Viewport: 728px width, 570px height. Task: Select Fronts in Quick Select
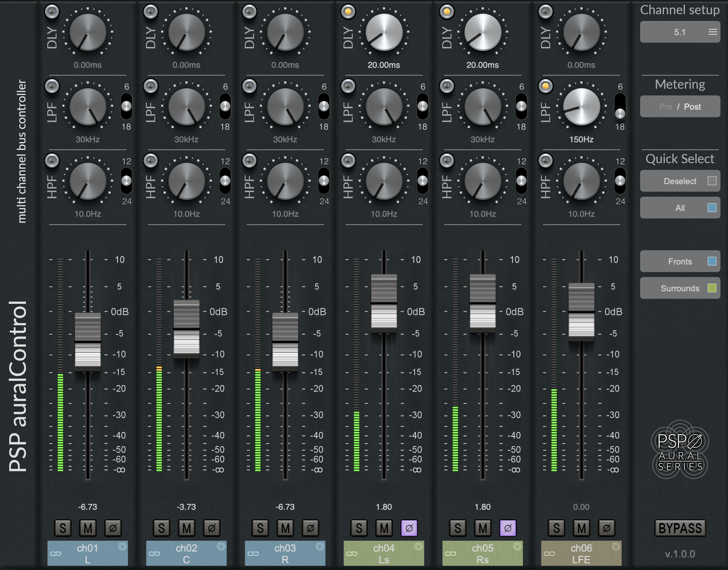click(680, 261)
